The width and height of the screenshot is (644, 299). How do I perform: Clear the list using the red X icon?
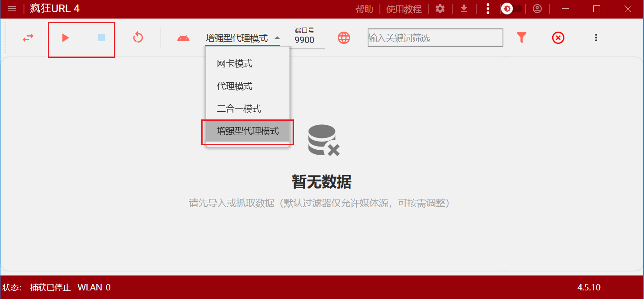pyautogui.click(x=558, y=38)
